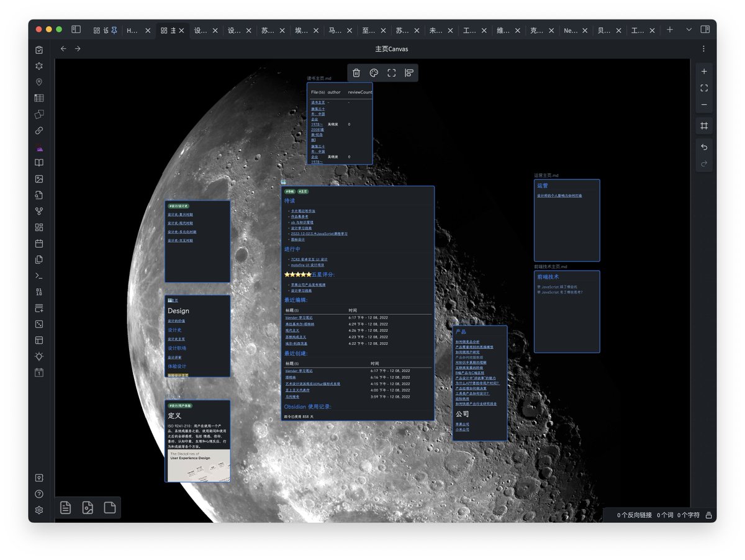Click the binary digits ribbon icon
The height and width of the screenshot is (560, 745).
(39, 292)
